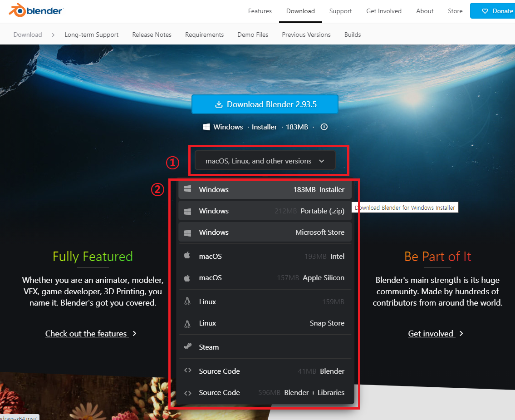Select Linux 159MB download option
Screen dimensions: 515x420
(265, 301)
